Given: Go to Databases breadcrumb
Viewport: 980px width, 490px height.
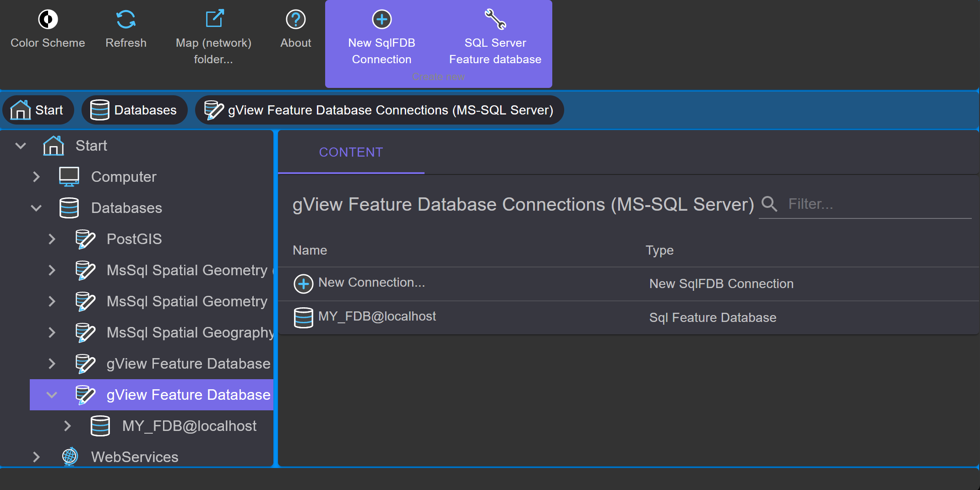Looking at the screenshot, I should (x=134, y=110).
